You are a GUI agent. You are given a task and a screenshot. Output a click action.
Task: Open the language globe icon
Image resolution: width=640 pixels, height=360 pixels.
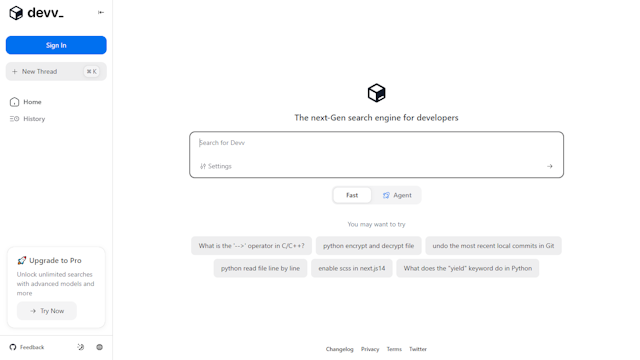point(99,347)
